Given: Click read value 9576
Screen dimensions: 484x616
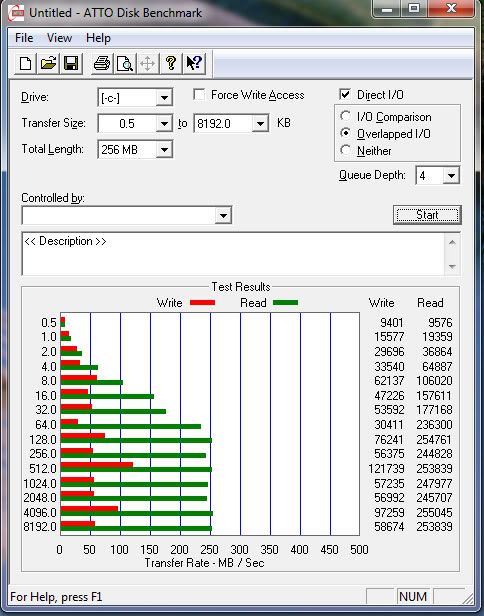Looking at the screenshot, I should (x=440, y=323).
